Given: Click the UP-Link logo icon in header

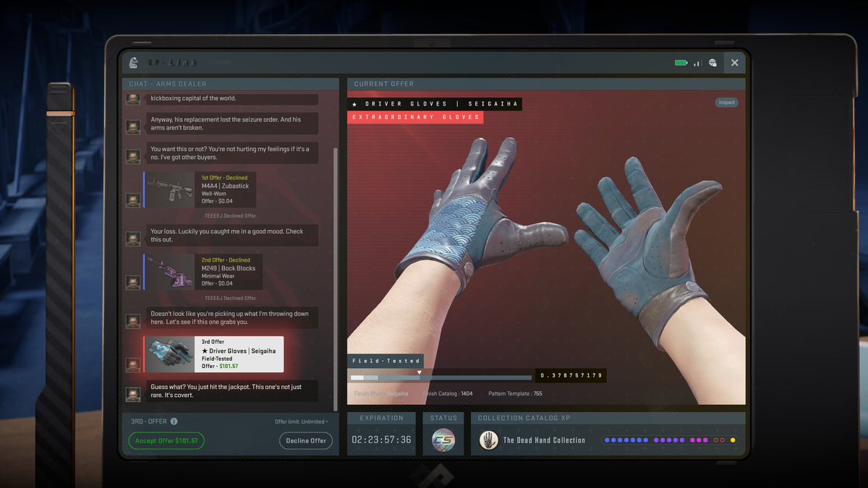Looking at the screenshot, I should (x=133, y=63).
